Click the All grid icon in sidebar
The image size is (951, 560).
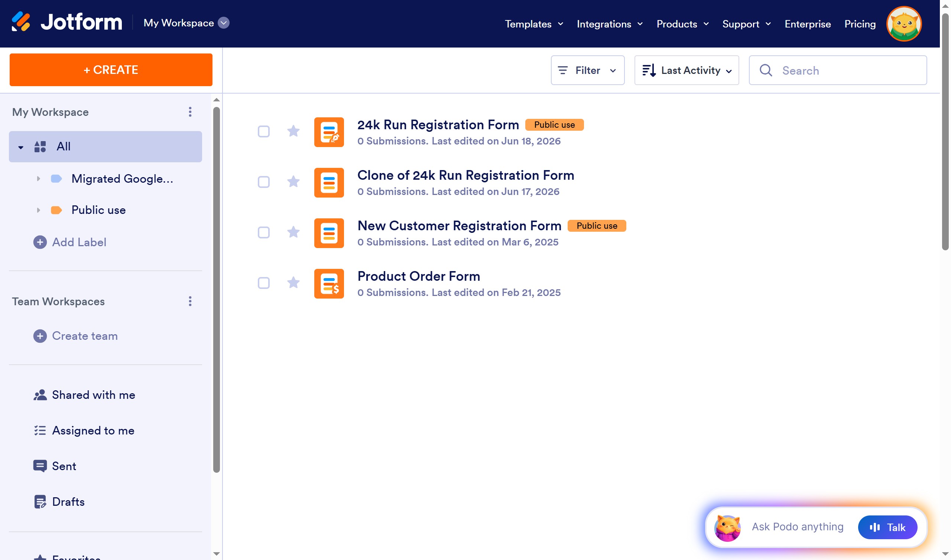click(x=40, y=147)
